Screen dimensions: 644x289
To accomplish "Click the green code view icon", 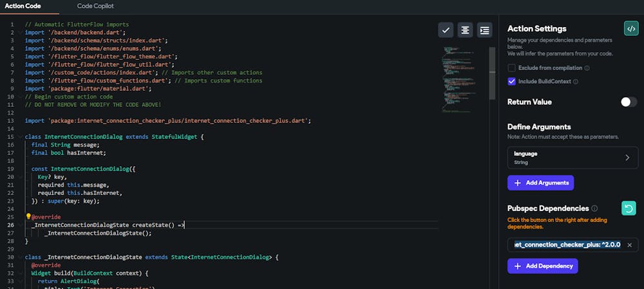I will tap(630, 28).
